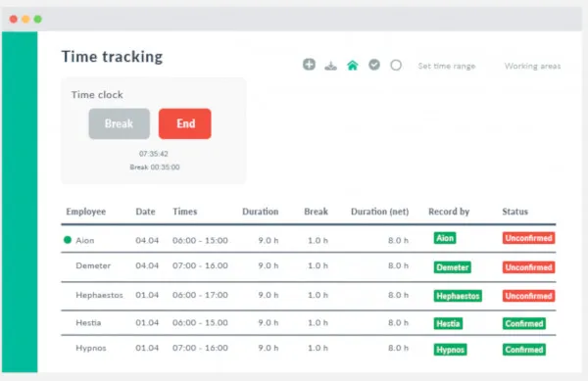Viewport: 588px width, 381px height.
Task: Open the Working areas filter
Action: coord(532,66)
